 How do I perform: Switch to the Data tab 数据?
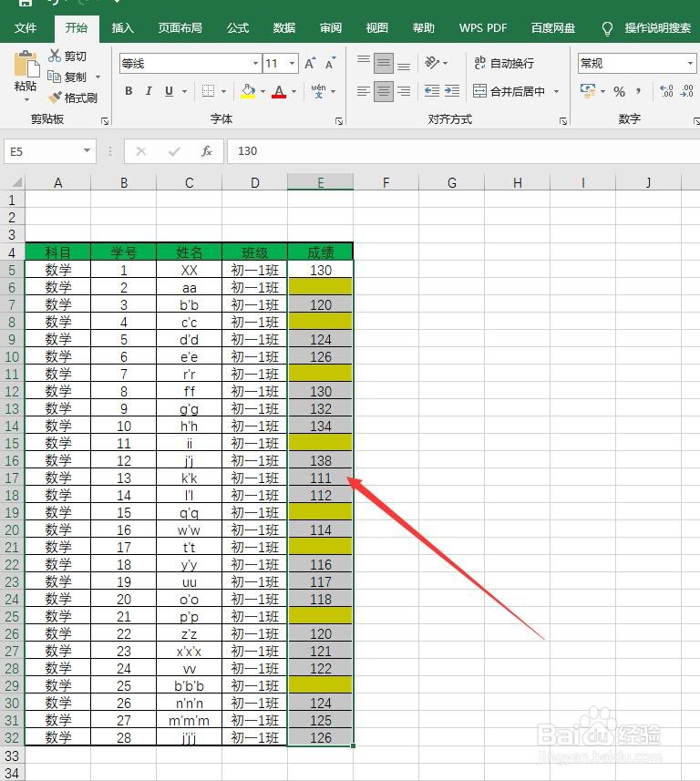[x=284, y=28]
